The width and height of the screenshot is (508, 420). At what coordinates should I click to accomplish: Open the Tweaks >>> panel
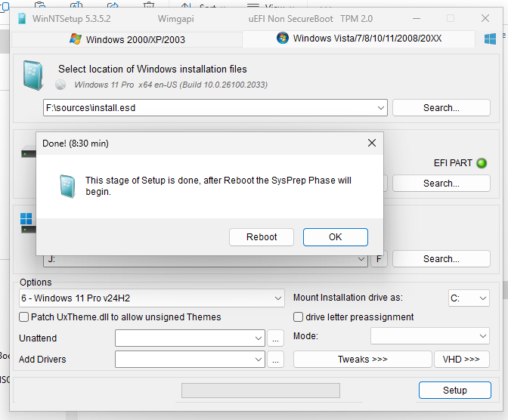(x=363, y=360)
